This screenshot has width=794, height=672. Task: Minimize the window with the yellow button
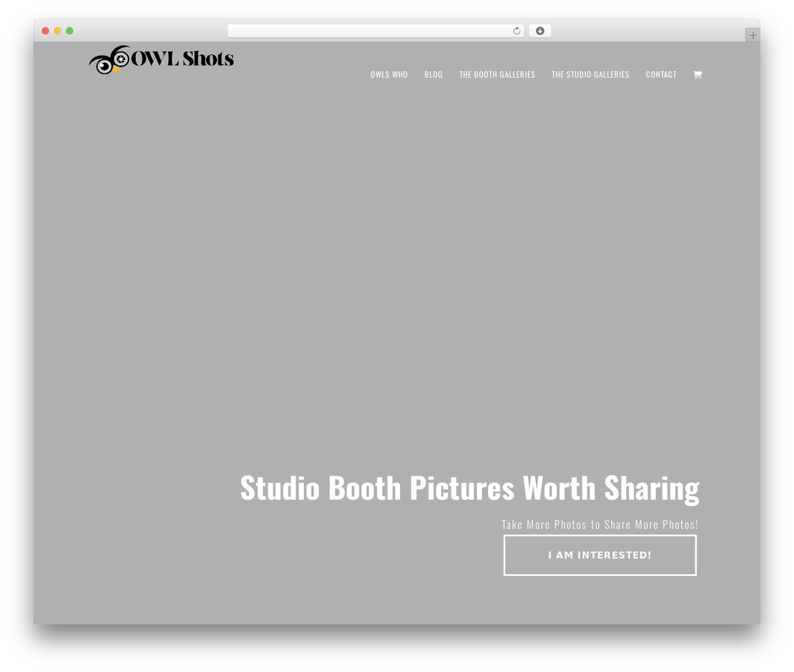[x=58, y=31]
